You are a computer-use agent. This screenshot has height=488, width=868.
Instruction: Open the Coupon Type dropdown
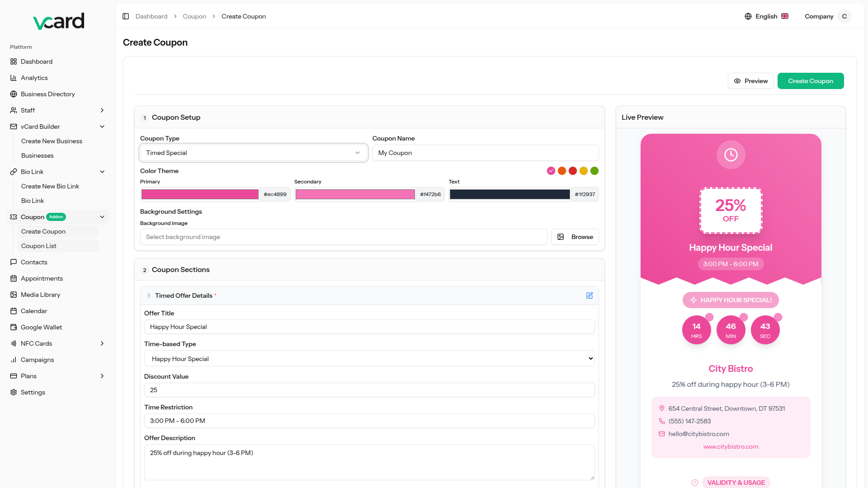pos(253,153)
